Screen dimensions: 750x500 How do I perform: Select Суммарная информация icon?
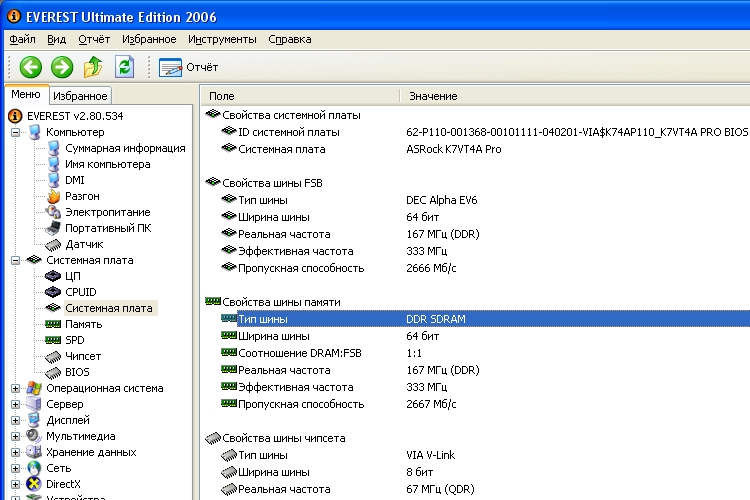tap(53, 148)
